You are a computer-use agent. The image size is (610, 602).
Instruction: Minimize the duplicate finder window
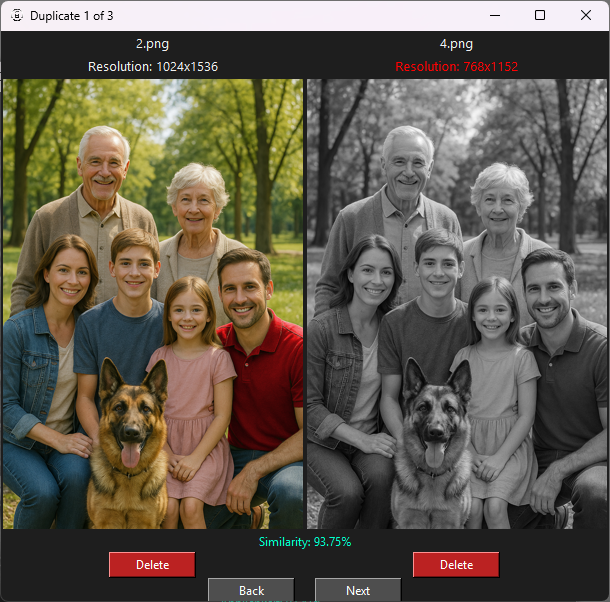pyautogui.click(x=493, y=15)
